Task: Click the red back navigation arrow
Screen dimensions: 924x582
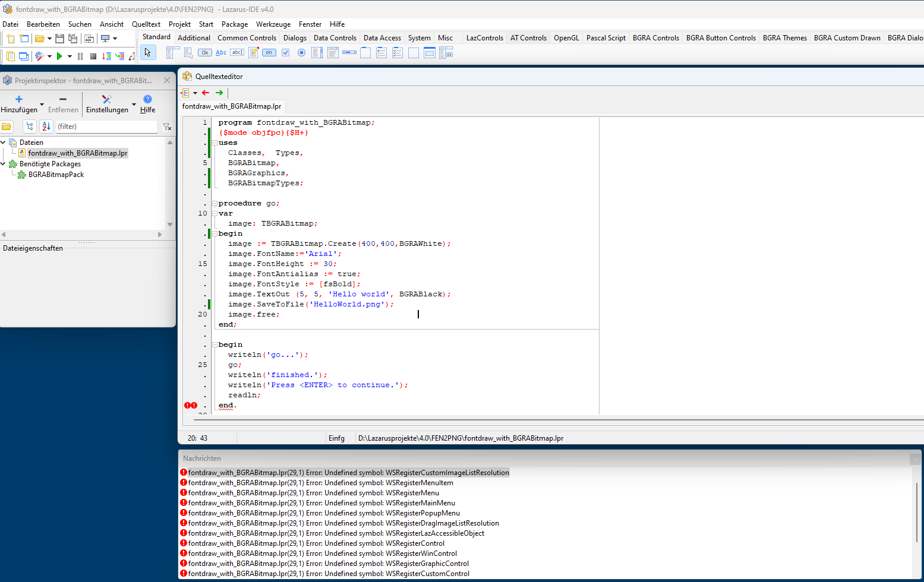Action: [x=206, y=93]
